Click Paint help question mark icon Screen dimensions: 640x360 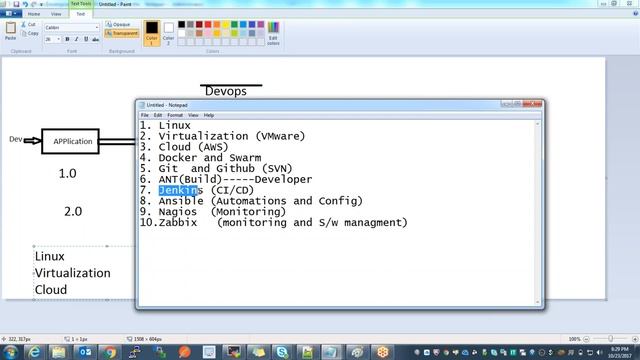(x=635, y=13)
